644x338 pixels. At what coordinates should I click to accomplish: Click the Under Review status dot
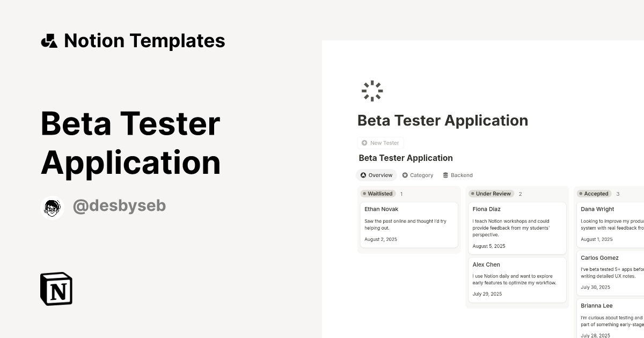tap(472, 194)
